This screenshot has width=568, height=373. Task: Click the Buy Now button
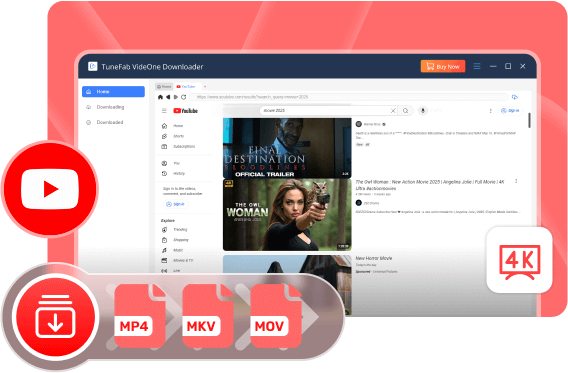pyautogui.click(x=443, y=66)
